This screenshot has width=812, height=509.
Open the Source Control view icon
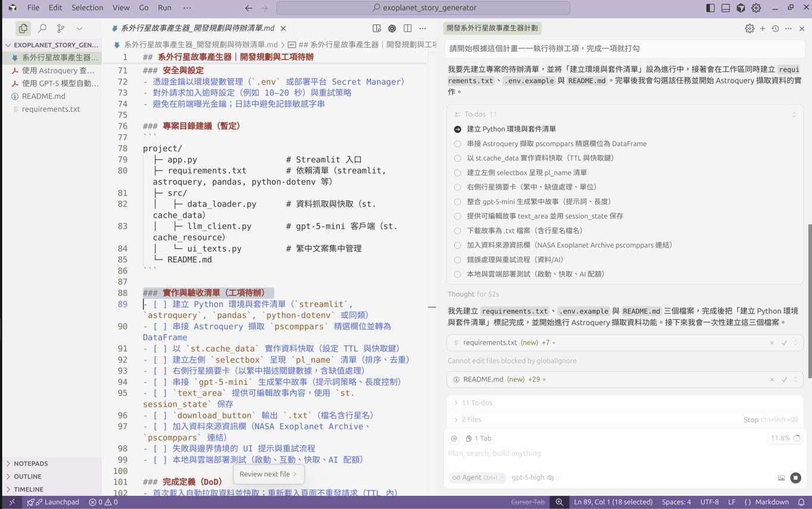coord(61,28)
